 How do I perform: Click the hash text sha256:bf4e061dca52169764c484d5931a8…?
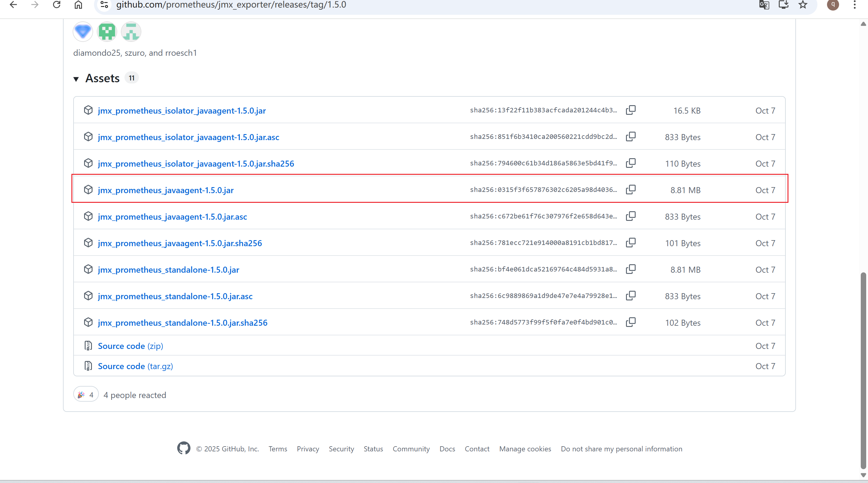tap(543, 269)
